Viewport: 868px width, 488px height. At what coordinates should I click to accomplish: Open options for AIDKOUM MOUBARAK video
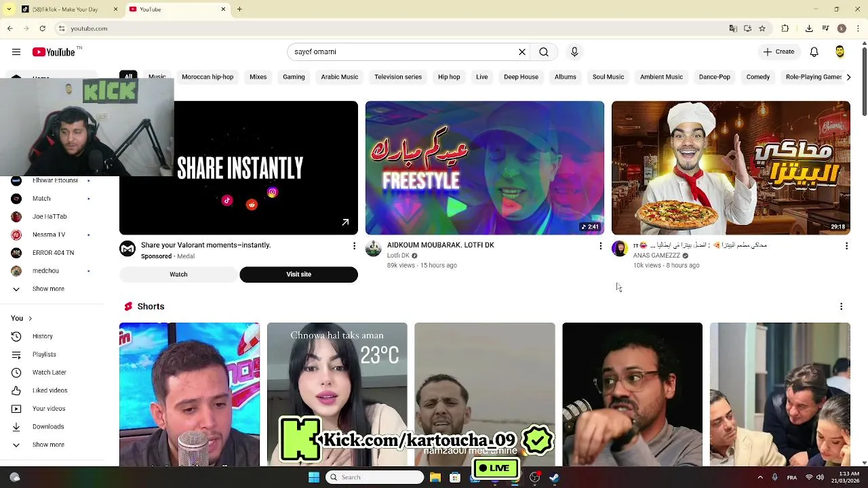pyautogui.click(x=600, y=245)
